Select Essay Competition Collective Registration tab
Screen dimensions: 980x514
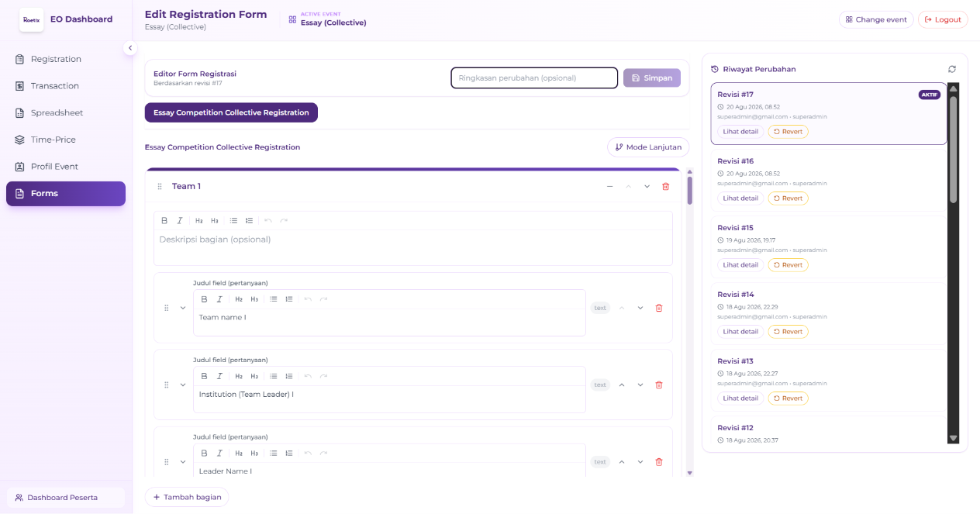(x=231, y=112)
